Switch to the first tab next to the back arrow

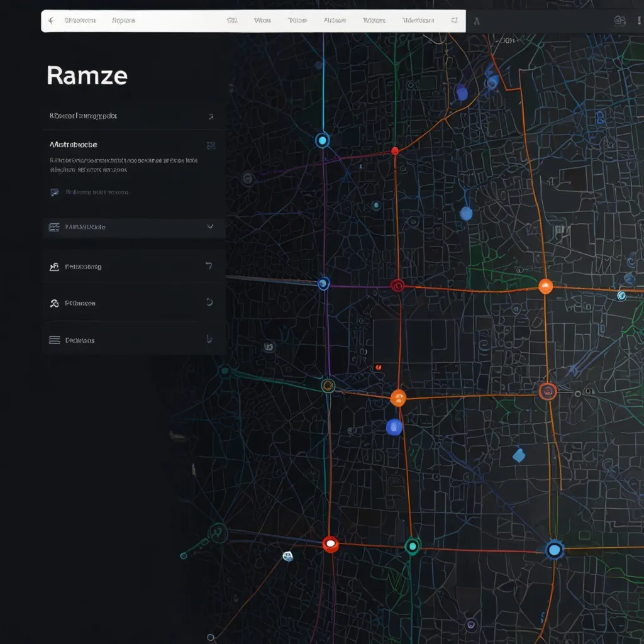point(80,21)
